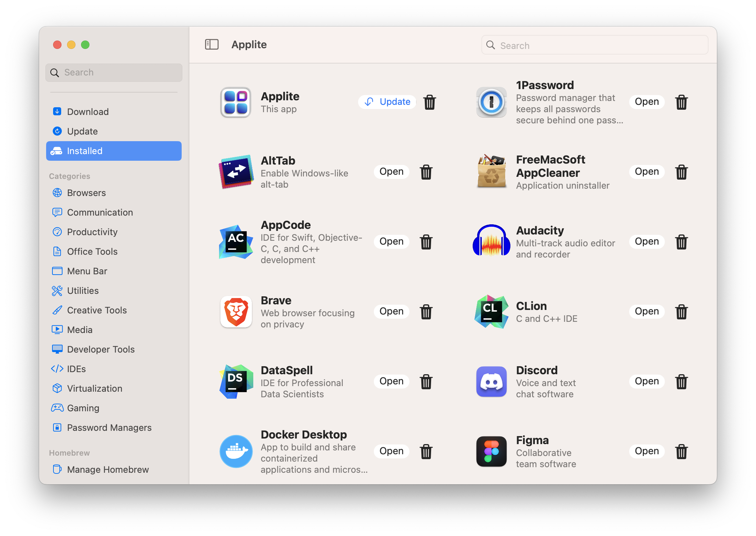Go to the Update sidebar section

(x=114, y=131)
